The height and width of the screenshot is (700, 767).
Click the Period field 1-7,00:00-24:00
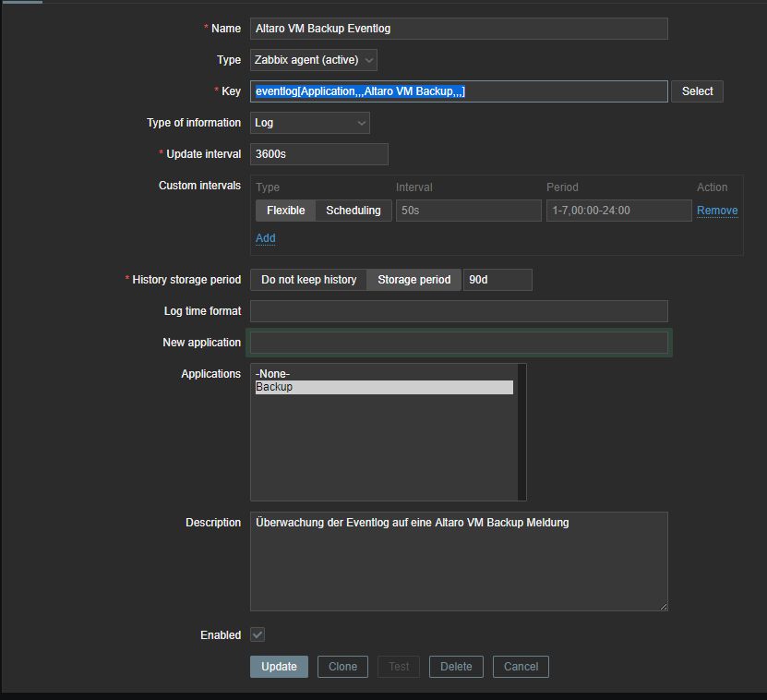617,211
